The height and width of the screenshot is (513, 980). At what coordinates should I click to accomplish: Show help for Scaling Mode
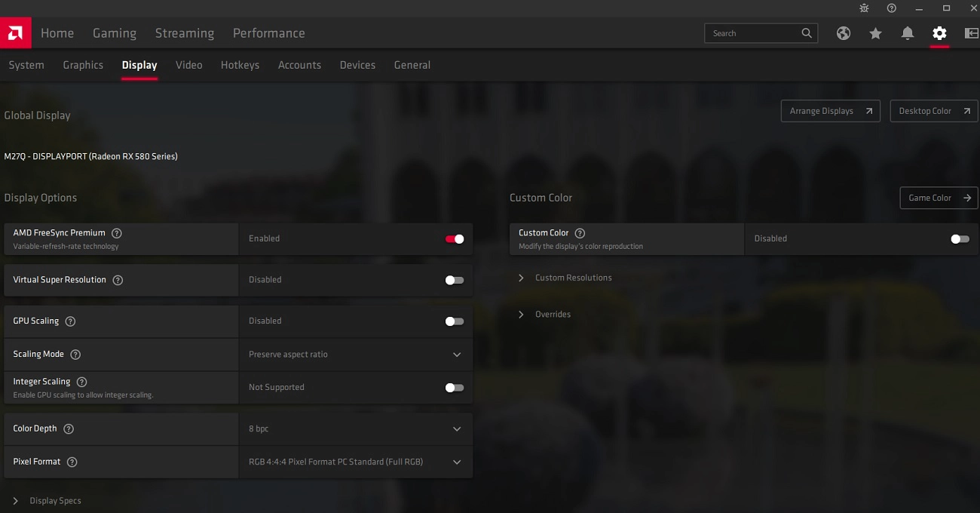(75, 355)
